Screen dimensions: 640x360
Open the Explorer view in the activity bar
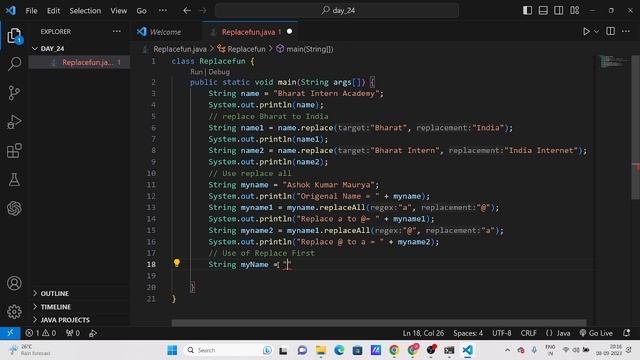pos(14,36)
